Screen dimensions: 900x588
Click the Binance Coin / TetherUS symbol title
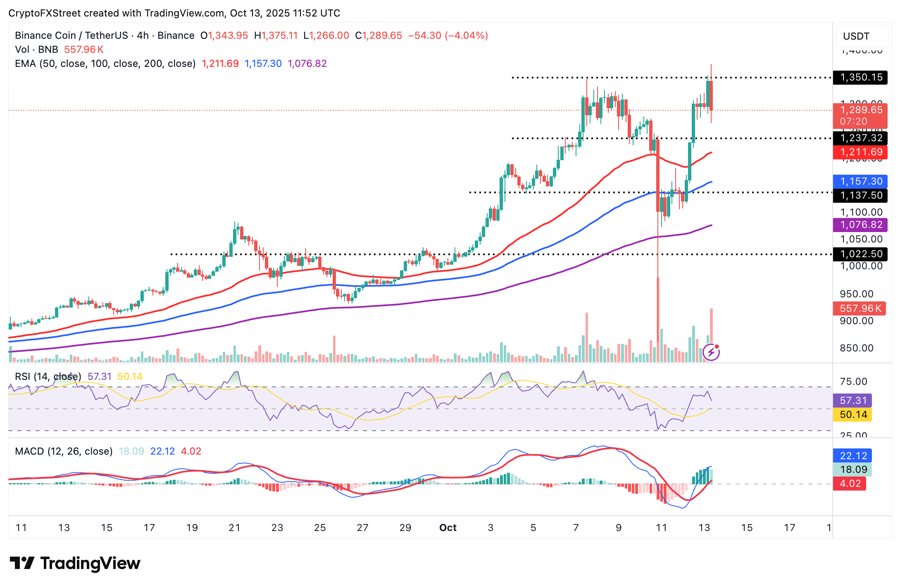(105, 36)
